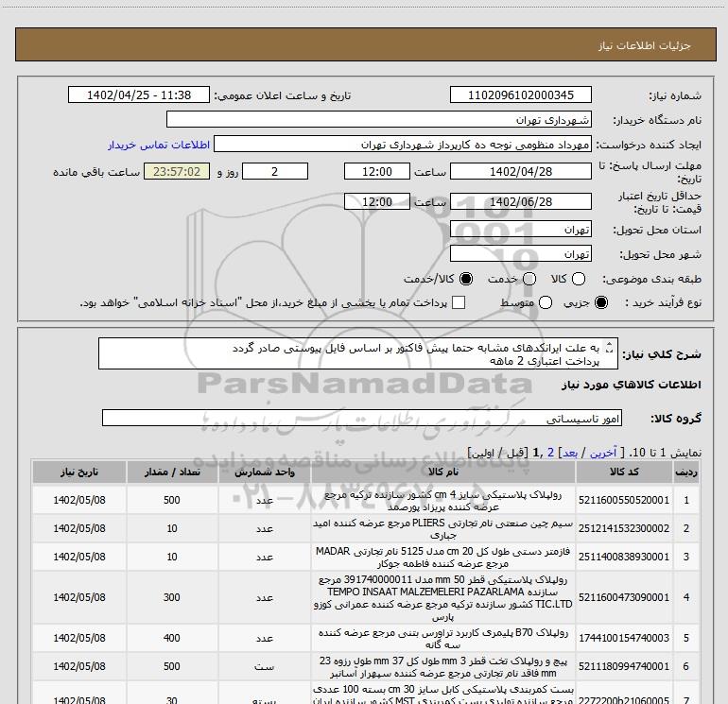This screenshot has width=728, height=704.
Task: Go to the بعد page link
Action: pyautogui.click(x=570, y=453)
